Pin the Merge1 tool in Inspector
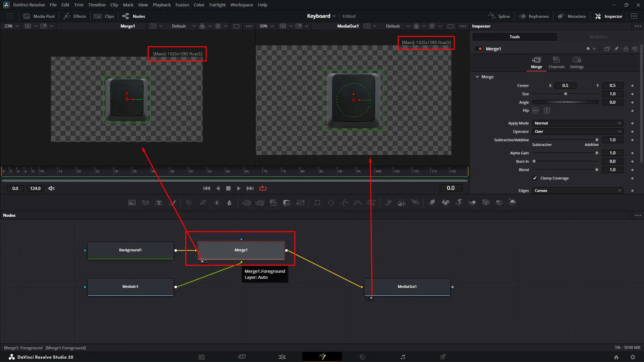 (616, 49)
